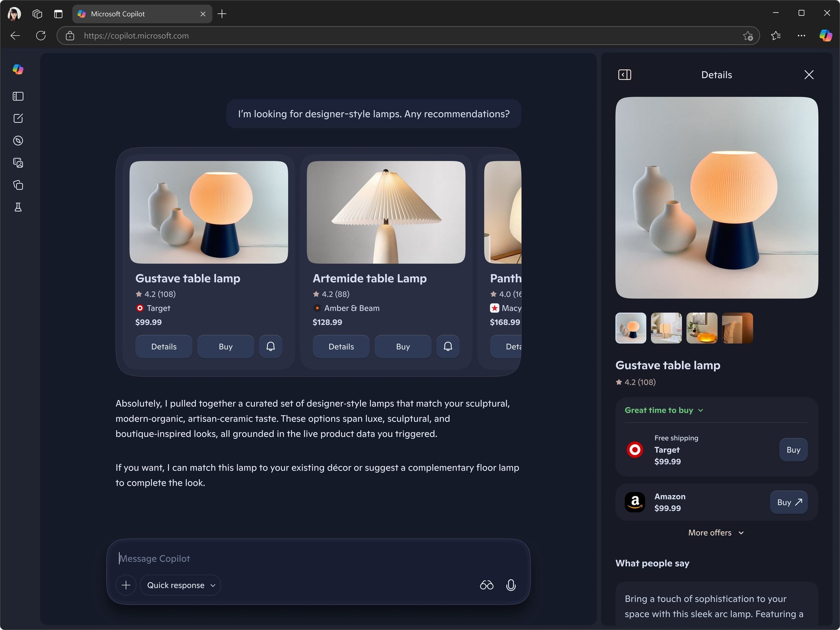Click the What people say heading

tap(652, 563)
